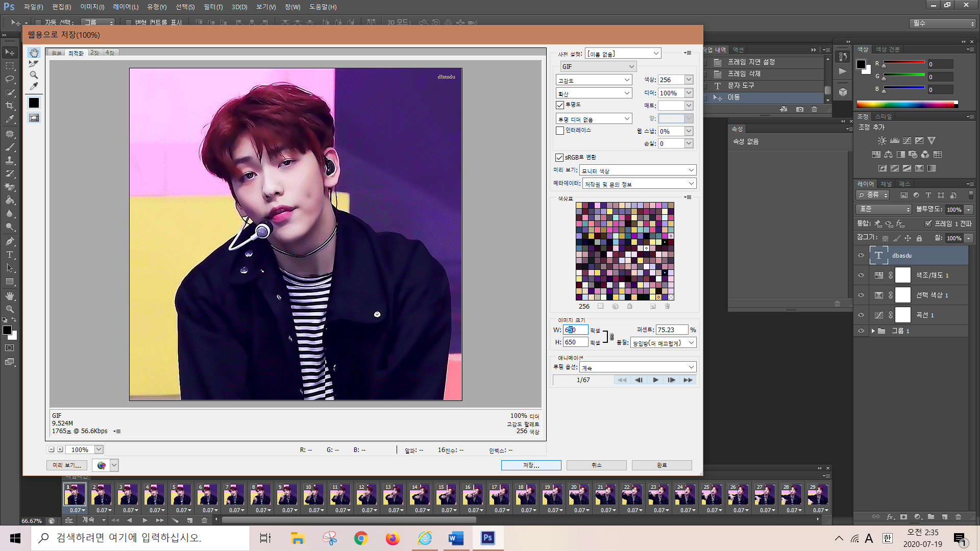Open the looping options dropdown
This screenshot has width=980, height=551.
638,367
